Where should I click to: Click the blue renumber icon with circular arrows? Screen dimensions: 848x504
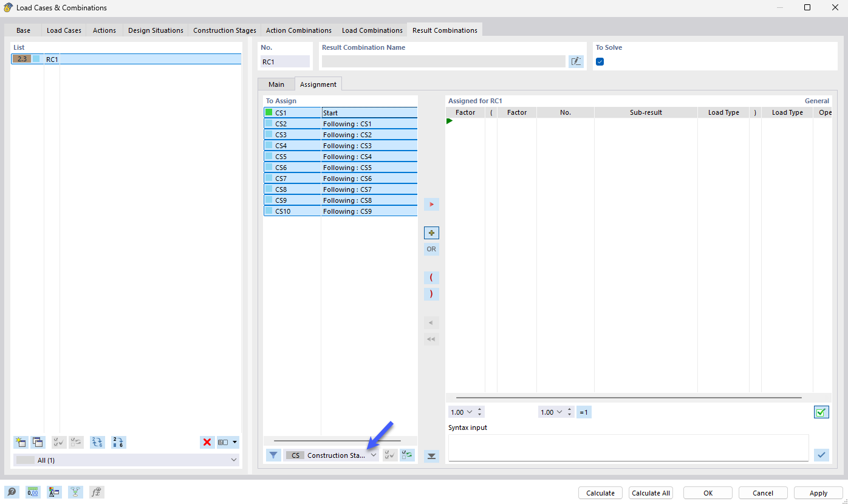coord(97,442)
